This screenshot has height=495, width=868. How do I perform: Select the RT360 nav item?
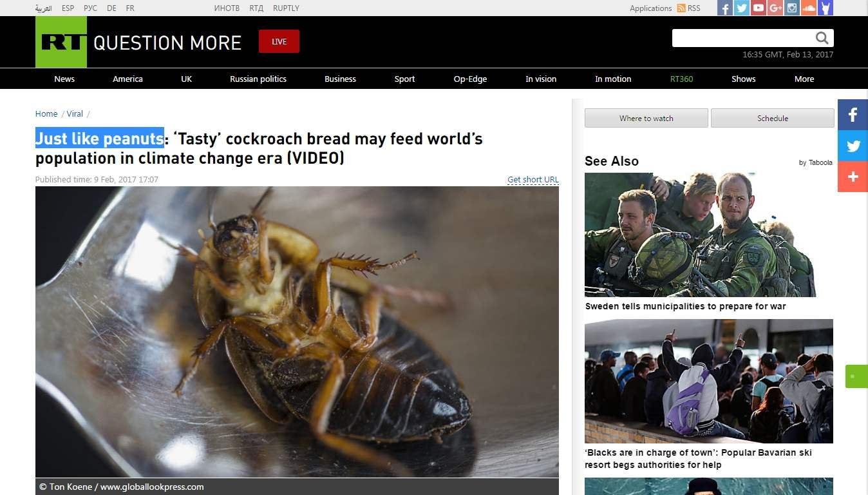pyautogui.click(x=681, y=79)
